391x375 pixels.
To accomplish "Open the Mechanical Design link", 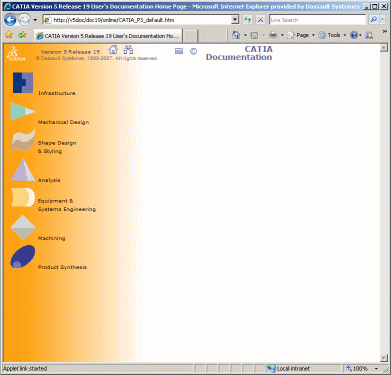I will [63, 122].
